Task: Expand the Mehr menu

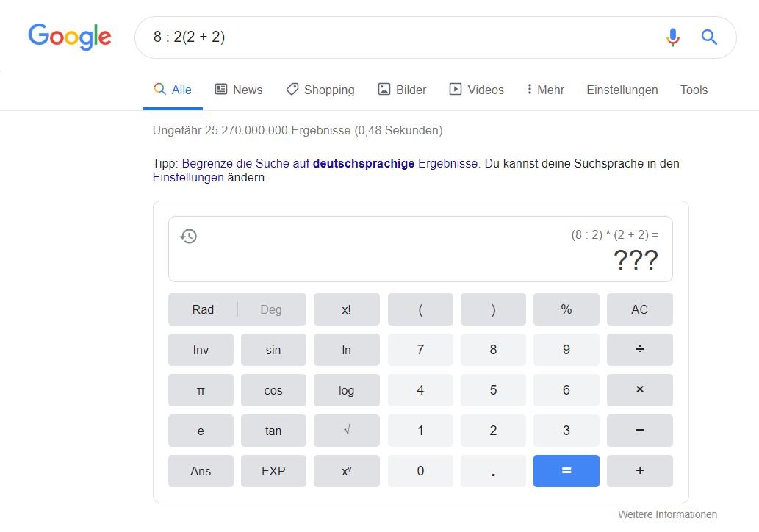Action: [545, 90]
